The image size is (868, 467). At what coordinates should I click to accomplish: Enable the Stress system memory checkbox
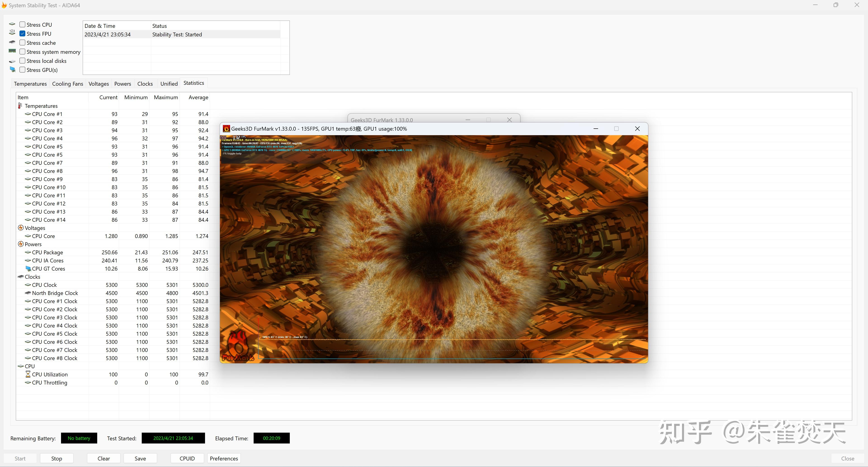(x=23, y=52)
